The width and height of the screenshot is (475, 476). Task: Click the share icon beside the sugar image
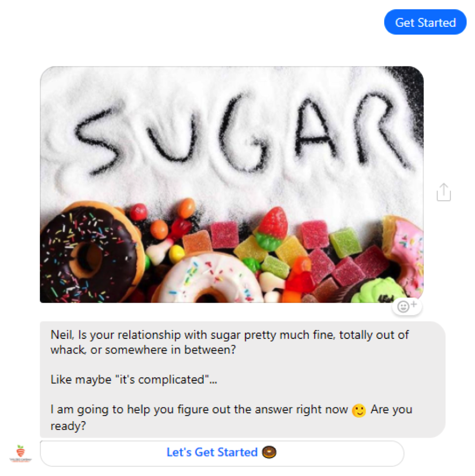pyautogui.click(x=443, y=192)
